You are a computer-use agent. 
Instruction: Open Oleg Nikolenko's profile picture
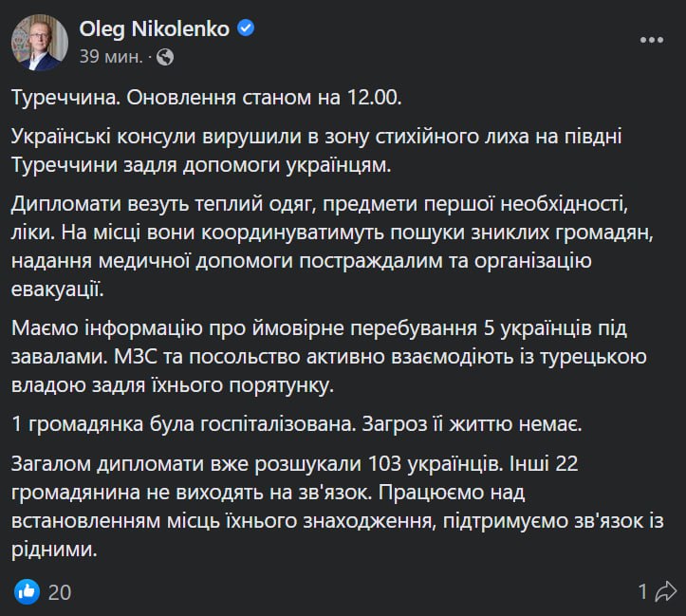39,42
